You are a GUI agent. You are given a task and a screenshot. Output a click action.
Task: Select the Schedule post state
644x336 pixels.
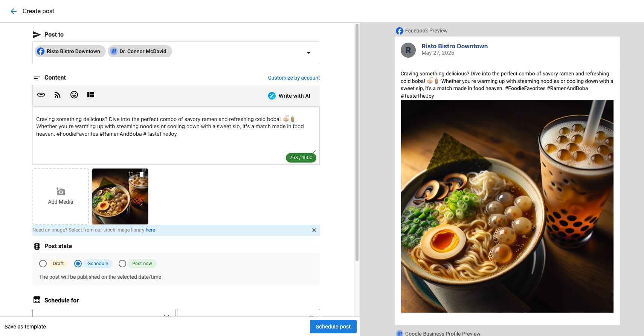click(x=78, y=263)
